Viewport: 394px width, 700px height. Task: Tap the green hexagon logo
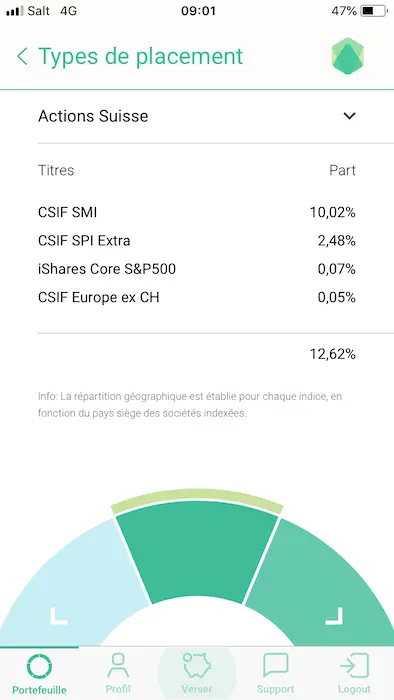tap(348, 56)
